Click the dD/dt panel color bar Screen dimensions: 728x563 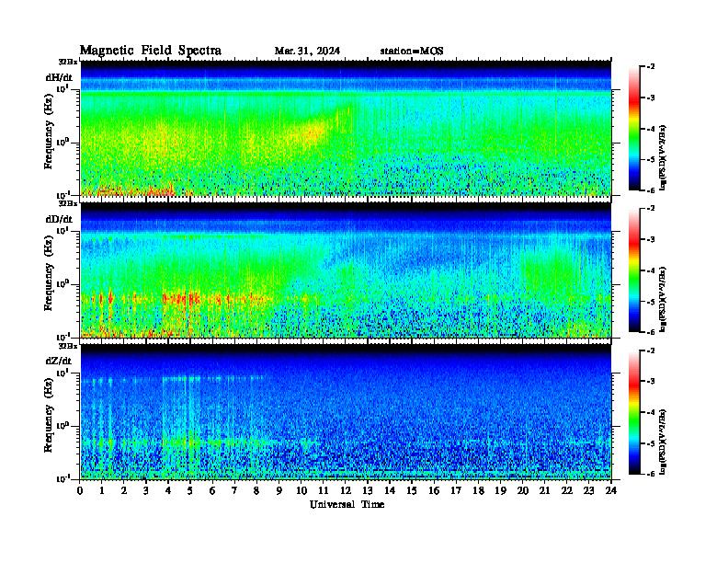point(634,270)
